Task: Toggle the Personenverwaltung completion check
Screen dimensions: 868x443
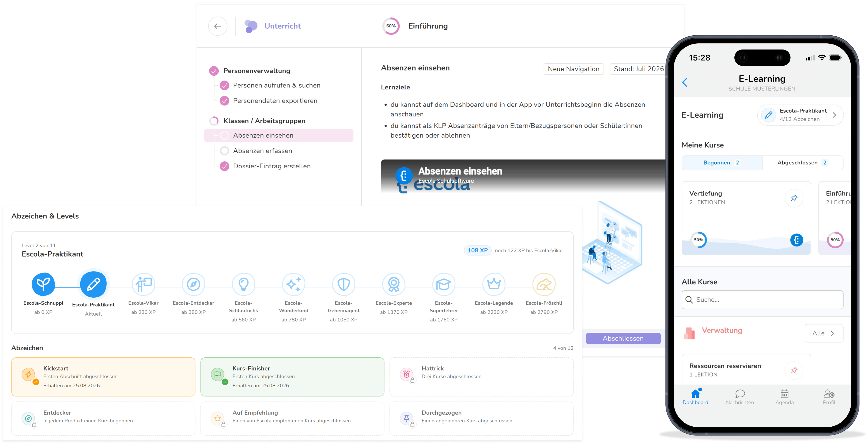Action: tap(214, 71)
